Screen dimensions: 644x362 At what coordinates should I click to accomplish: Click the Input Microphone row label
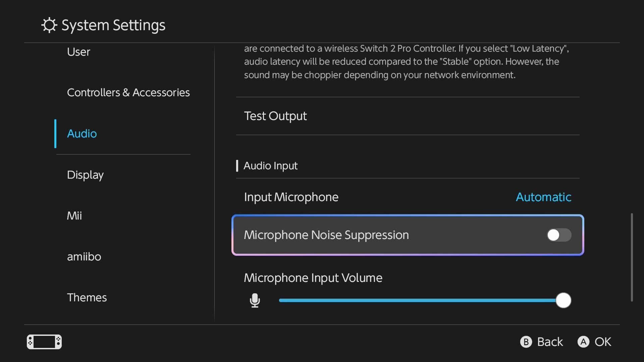[291, 197]
